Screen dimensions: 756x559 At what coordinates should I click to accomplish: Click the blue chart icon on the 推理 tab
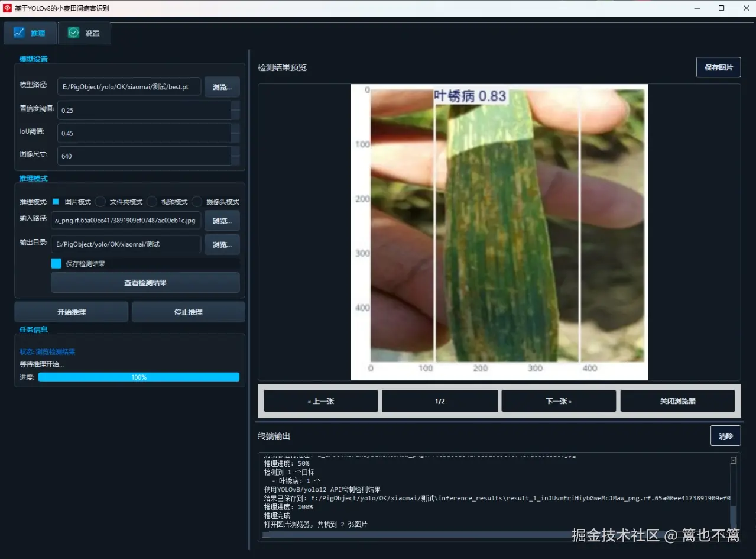pos(19,33)
